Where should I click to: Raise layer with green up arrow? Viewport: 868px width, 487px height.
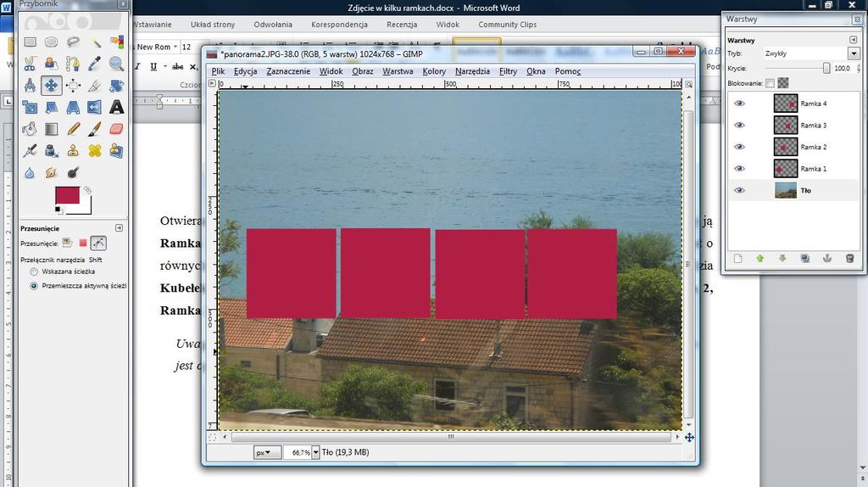[x=760, y=259]
